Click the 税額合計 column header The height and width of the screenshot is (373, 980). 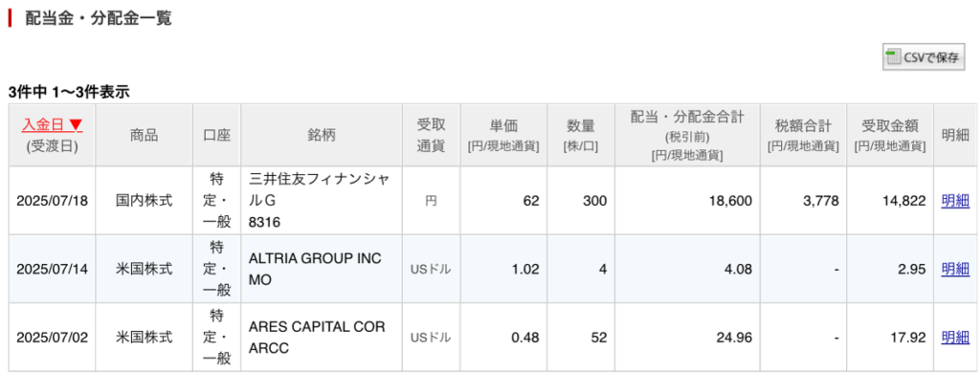(x=803, y=135)
